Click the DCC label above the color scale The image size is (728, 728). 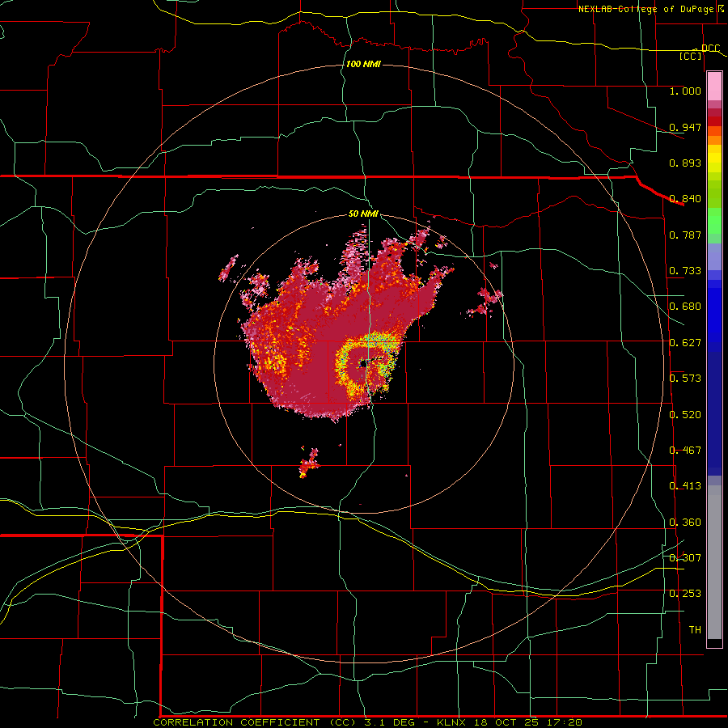click(x=710, y=48)
